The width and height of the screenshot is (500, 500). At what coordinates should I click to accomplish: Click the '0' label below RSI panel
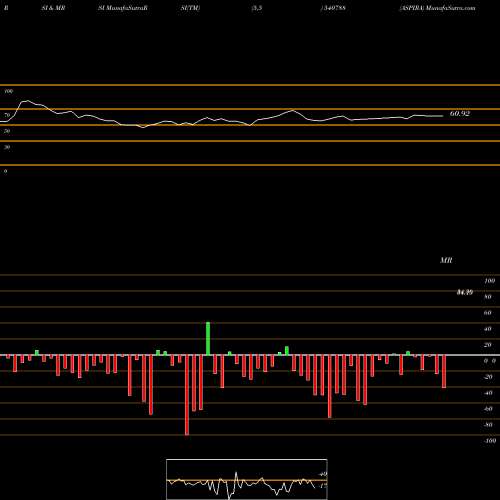coord(5,171)
